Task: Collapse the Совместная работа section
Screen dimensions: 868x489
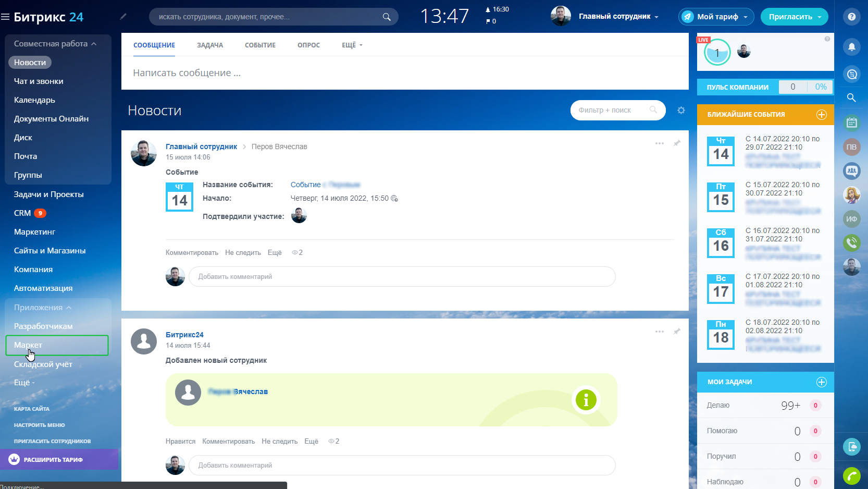Action: (55, 44)
